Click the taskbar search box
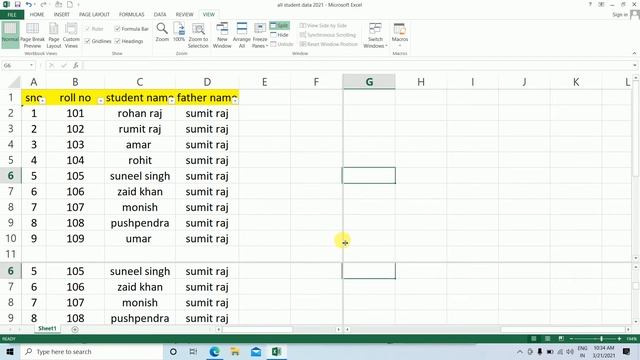640x360 pixels. [92, 351]
